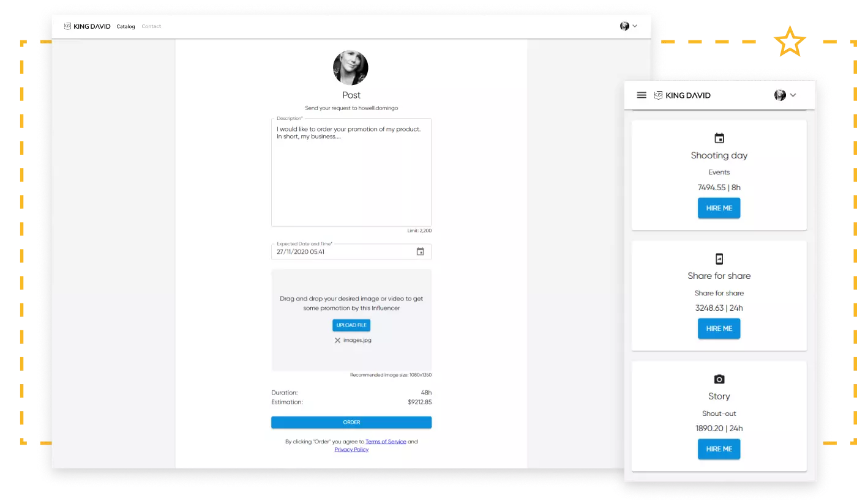Open the Catalog navigation item
Image resolution: width=857 pixels, height=504 pixels.
(125, 26)
